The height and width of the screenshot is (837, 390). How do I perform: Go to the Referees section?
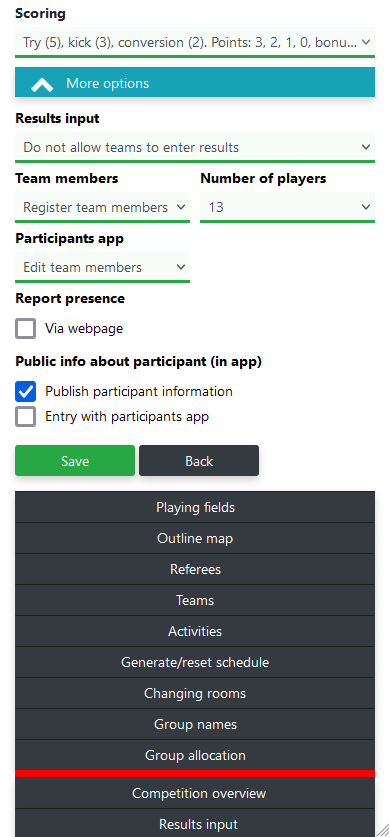click(x=195, y=569)
